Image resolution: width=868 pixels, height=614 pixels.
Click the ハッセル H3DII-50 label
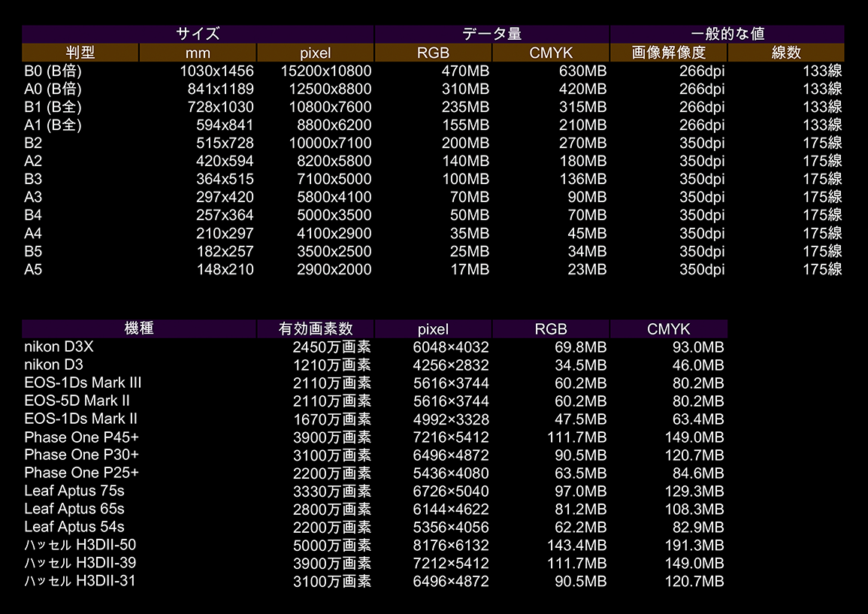[80, 545]
